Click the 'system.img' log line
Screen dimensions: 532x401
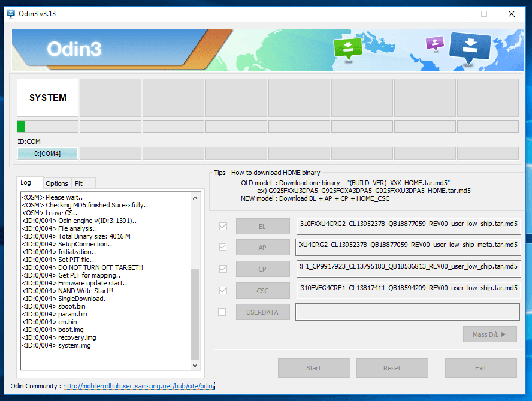56,346
